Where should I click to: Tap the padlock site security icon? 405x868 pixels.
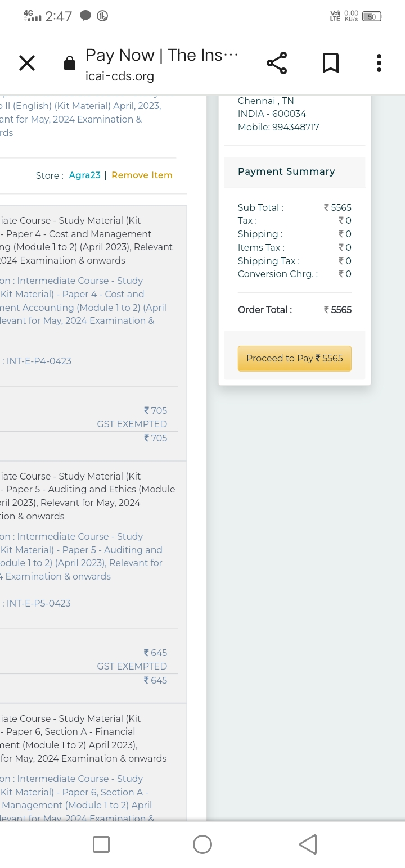[x=70, y=64]
